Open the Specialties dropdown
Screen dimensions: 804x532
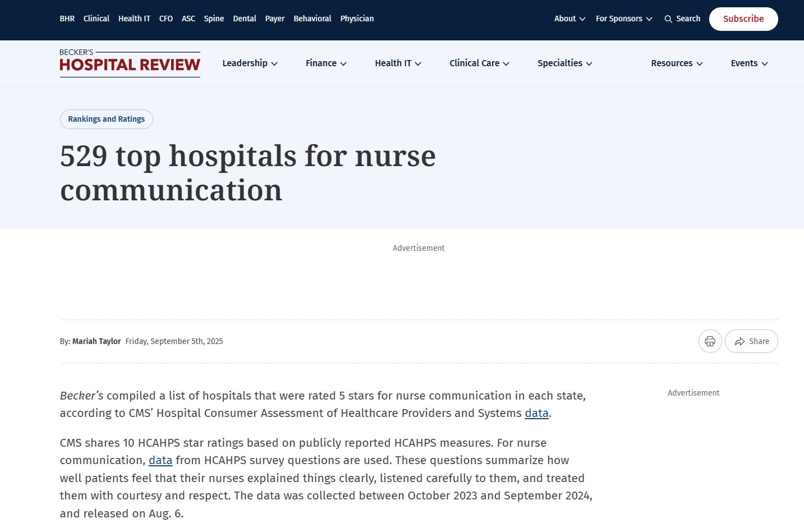click(x=564, y=63)
